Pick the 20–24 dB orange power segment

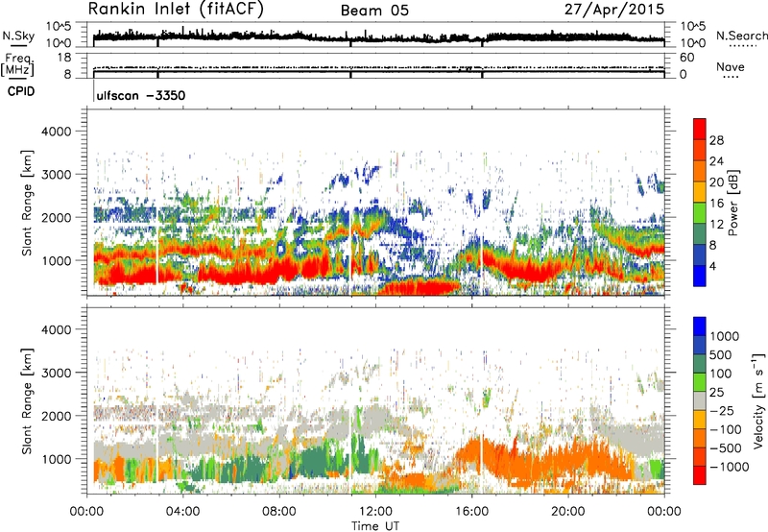tap(700, 172)
